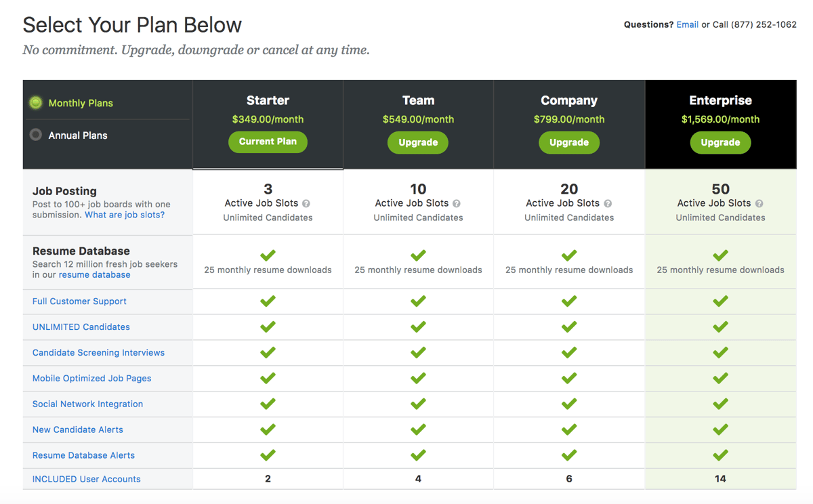This screenshot has height=504, width=813.
Task: Select the Monthly Plans radio button
Action: click(36, 103)
